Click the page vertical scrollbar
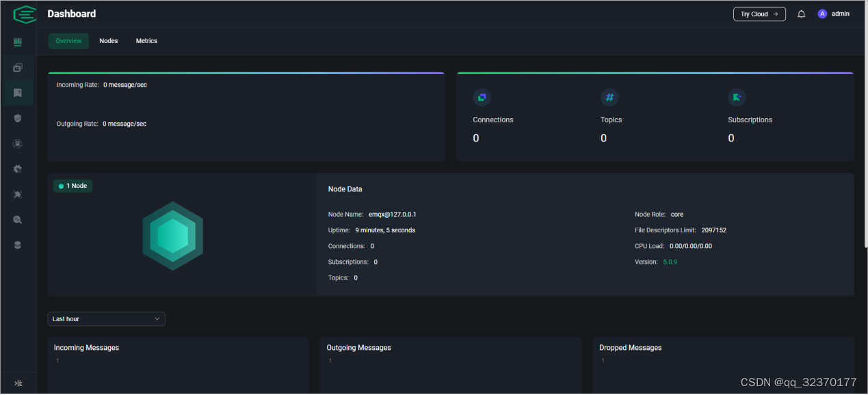868x395 pixels. click(865, 123)
